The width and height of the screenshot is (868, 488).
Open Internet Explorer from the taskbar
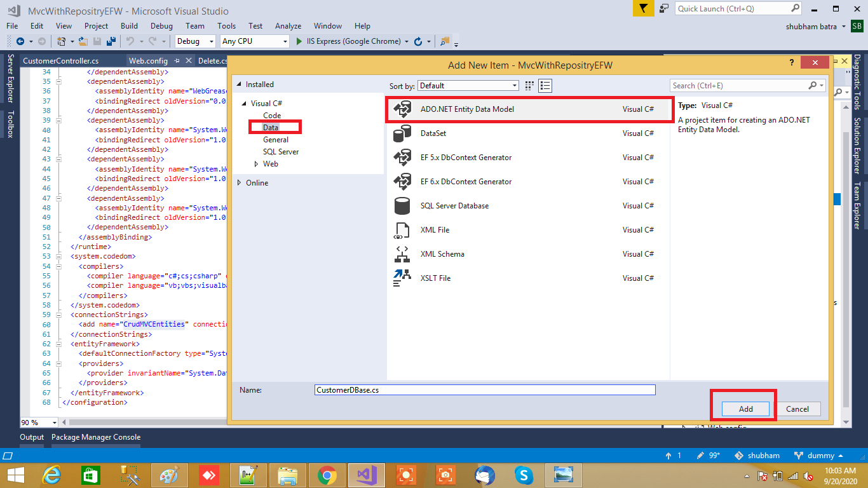pyautogui.click(x=51, y=475)
